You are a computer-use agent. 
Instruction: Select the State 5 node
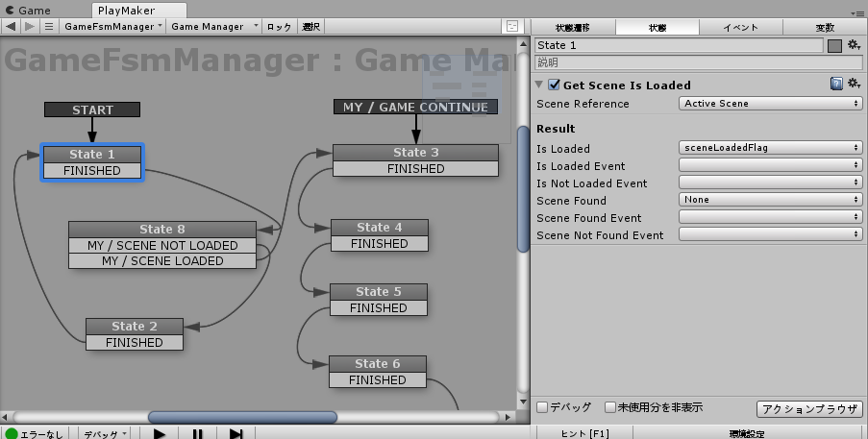point(379,291)
